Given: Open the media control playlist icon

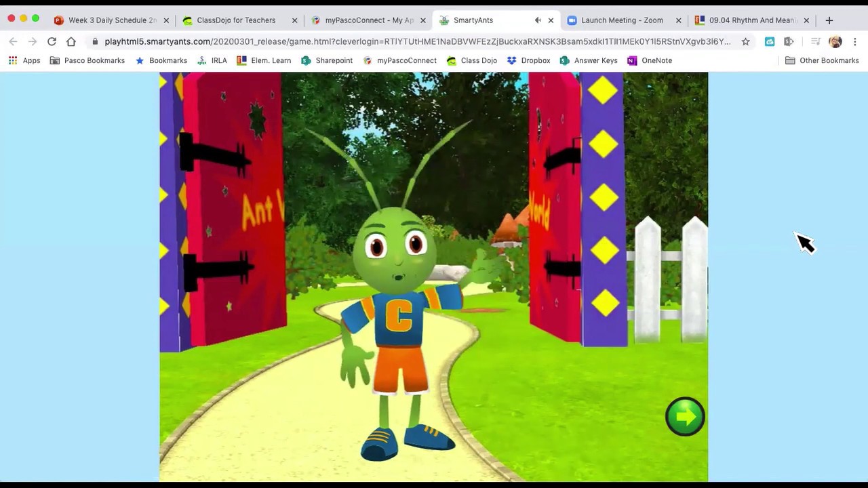Looking at the screenshot, I should point(816,41).
